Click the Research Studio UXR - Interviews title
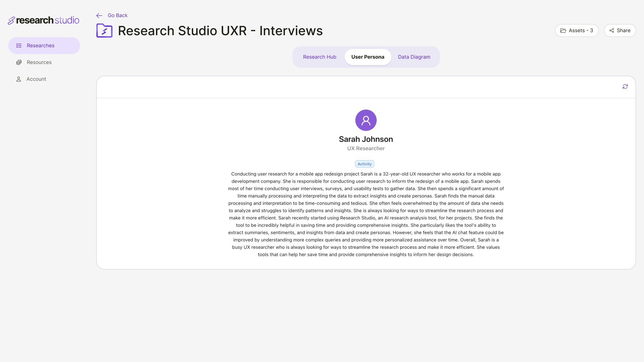The height and width of the screenshot is (362, 644). point(220,31)
